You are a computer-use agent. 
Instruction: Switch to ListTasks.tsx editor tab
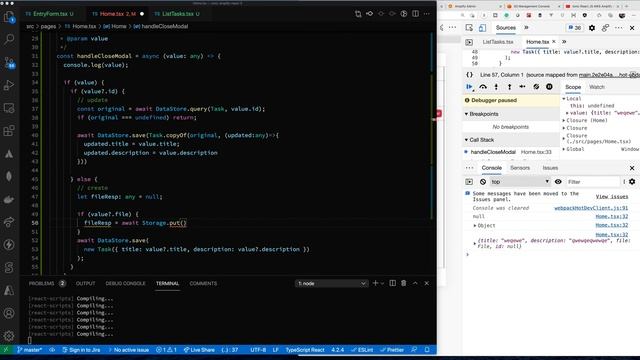tap(177, 14)
